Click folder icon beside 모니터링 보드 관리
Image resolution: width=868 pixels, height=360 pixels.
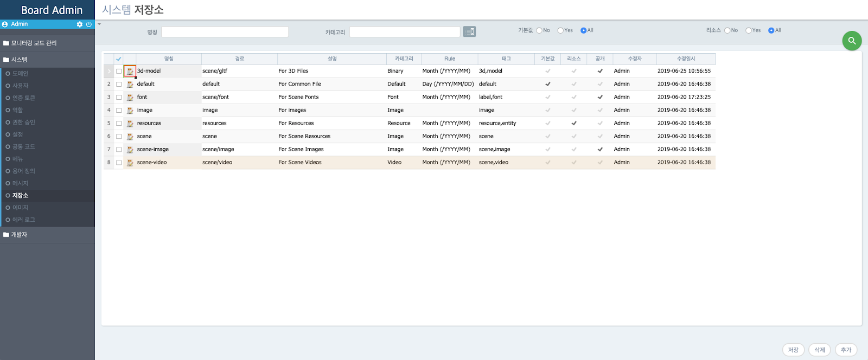6,43
